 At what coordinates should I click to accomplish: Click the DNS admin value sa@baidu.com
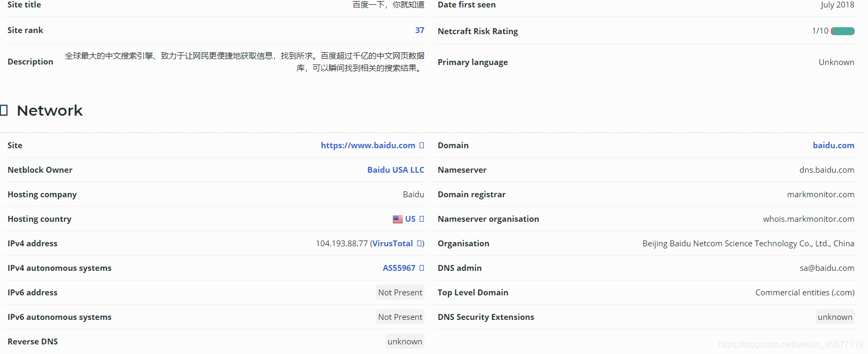(x=827, y=268)
